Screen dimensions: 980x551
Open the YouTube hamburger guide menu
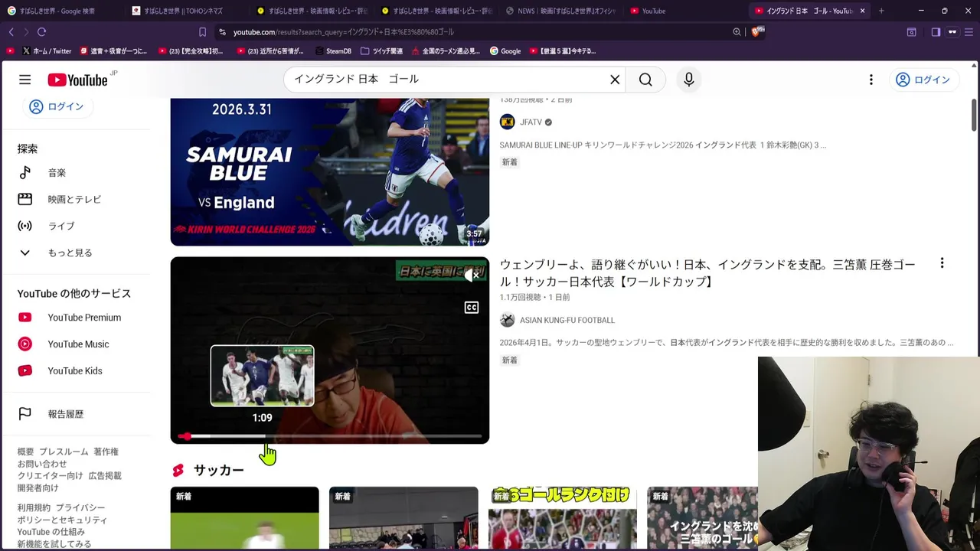(x=24, y=80)
